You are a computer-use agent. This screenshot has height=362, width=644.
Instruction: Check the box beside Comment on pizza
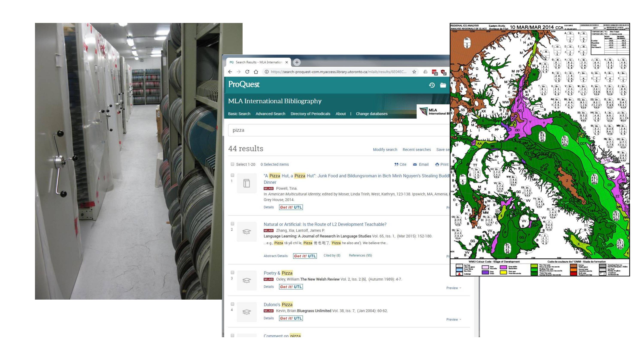pyautogui.click(x=232, y=336)
